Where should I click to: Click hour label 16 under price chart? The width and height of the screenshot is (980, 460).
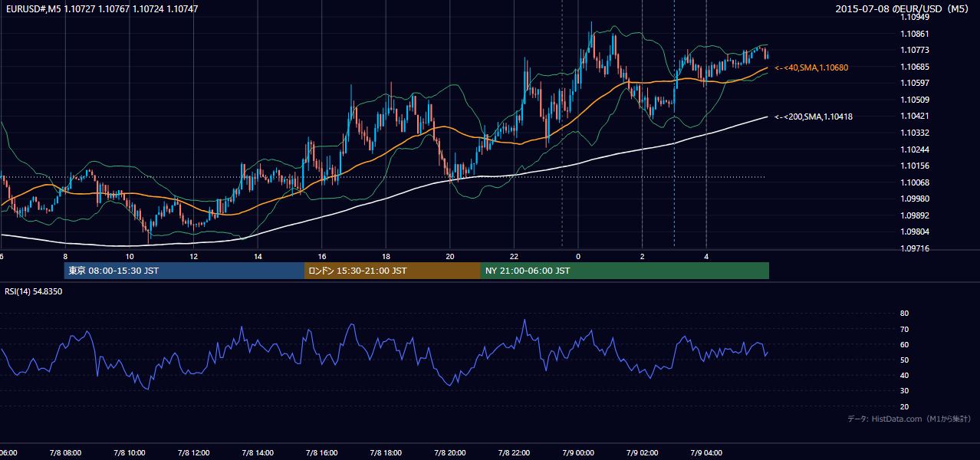(321, 257)
